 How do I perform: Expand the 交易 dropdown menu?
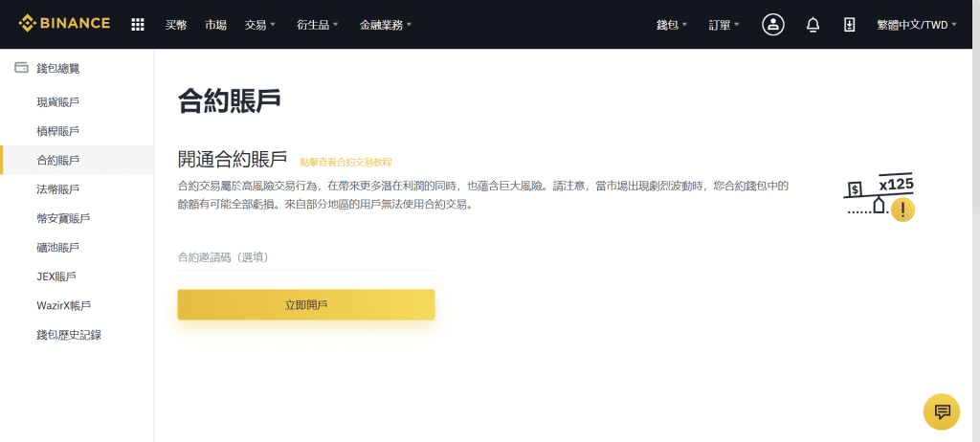click(x=260, y=25)
